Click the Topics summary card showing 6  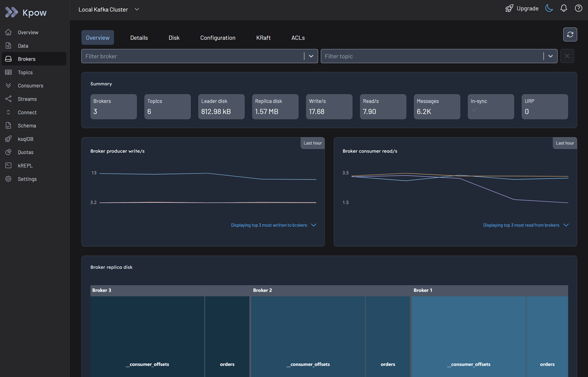coord(167,106)
